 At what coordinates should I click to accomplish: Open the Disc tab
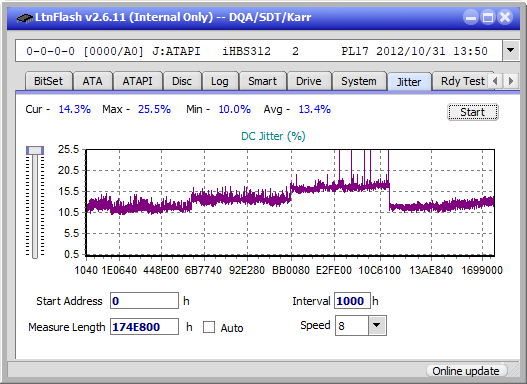click(x=182, y=81)
